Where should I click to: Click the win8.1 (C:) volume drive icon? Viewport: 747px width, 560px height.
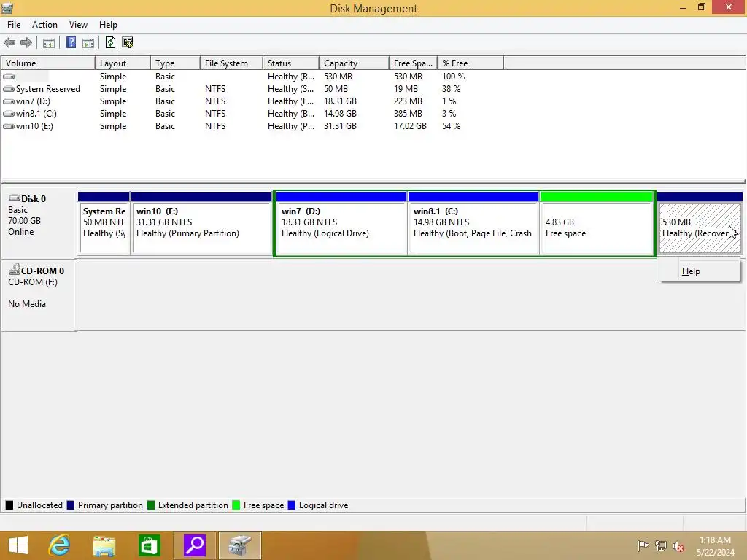pyautogui.click(x=9, y=113)
